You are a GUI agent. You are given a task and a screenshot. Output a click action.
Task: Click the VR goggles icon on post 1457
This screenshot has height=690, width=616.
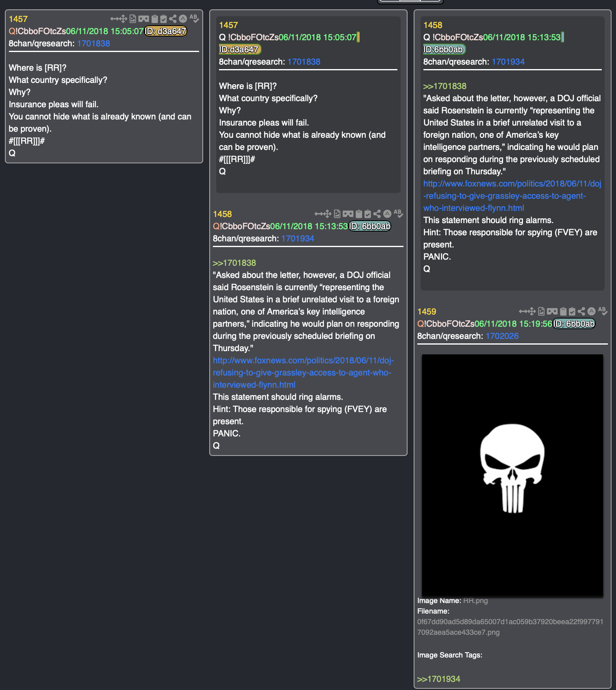point(143,19)
